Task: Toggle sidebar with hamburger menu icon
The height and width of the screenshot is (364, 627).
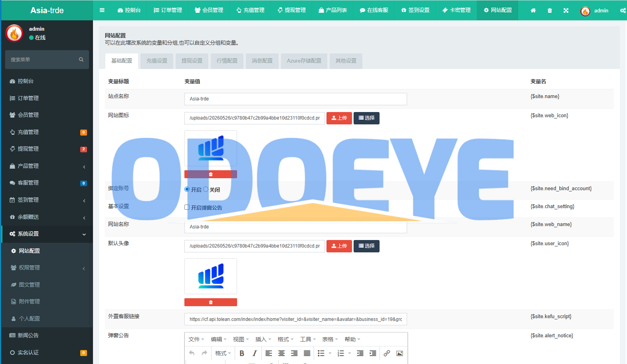Action: point(102,10)
